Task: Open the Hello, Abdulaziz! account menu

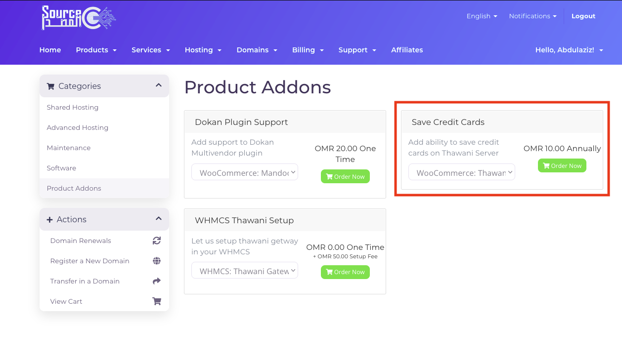Action: click(569, 50)
